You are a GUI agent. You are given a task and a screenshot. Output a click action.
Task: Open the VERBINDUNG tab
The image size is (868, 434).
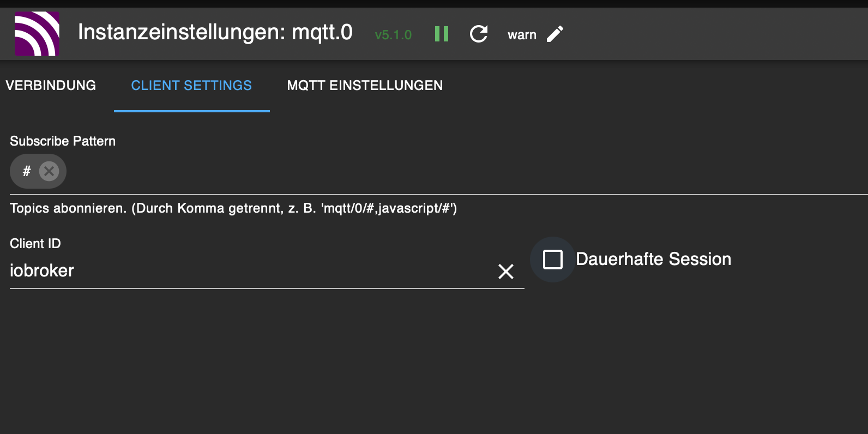51,86
